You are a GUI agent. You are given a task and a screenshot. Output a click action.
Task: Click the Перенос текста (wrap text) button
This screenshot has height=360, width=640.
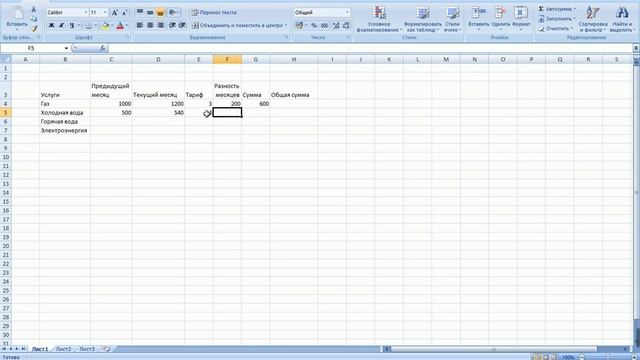214,13
